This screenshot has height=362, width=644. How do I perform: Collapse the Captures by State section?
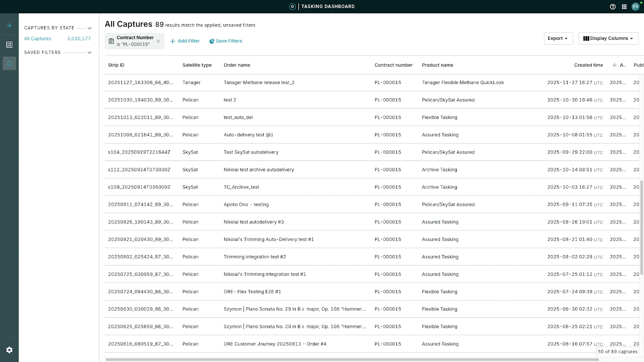[89, 28]
